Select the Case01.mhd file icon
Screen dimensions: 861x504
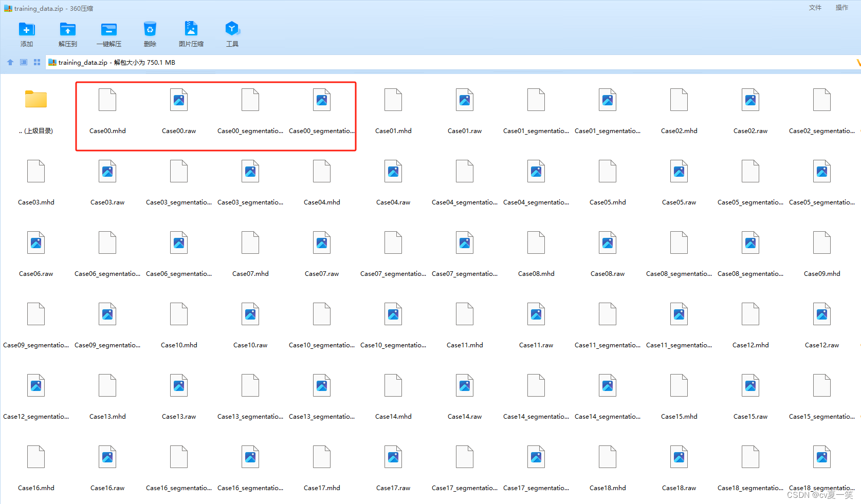[393, 100]
